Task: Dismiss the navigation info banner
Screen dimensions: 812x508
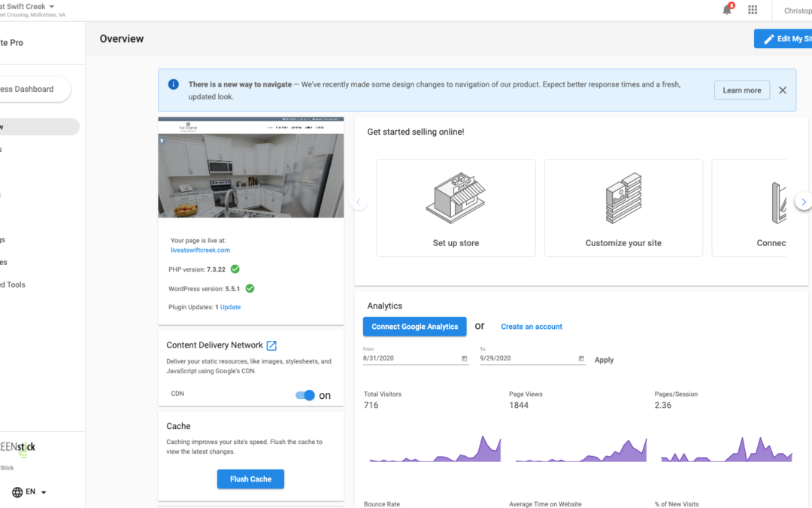Action: pos(783,90)
